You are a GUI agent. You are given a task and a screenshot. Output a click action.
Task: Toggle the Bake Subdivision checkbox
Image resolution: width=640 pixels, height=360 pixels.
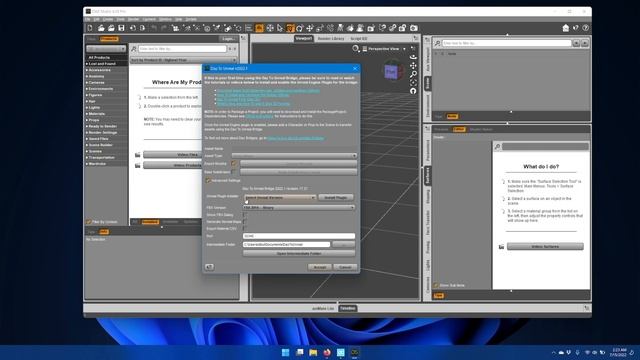click(x=234, y=172)
